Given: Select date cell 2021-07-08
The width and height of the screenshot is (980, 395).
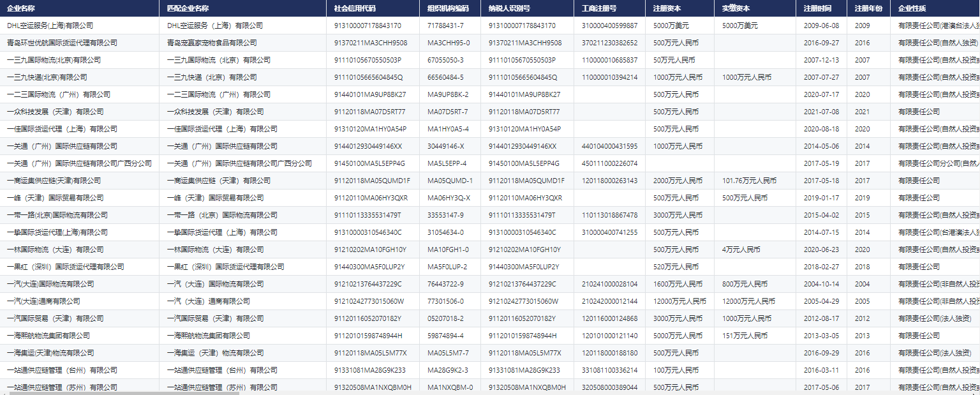Looking at the screenshot, I should (821, 112).
